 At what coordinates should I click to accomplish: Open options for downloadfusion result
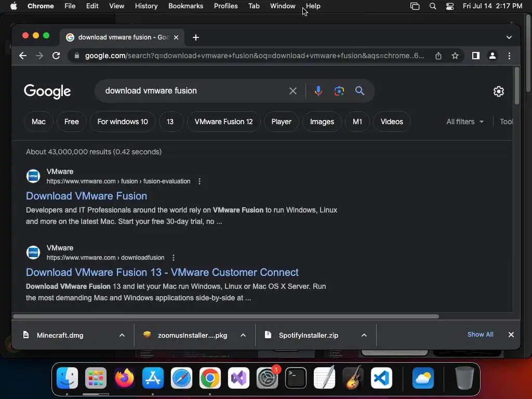point(174,258)
